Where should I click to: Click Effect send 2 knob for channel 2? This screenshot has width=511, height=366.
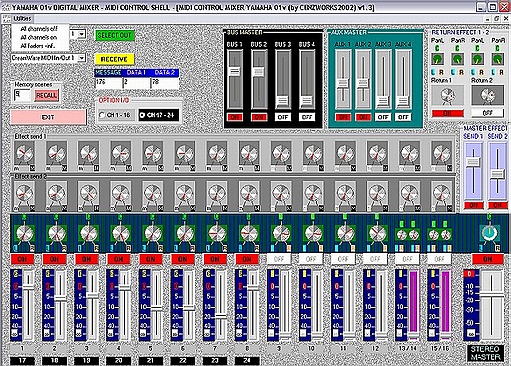tap(57, 193)
